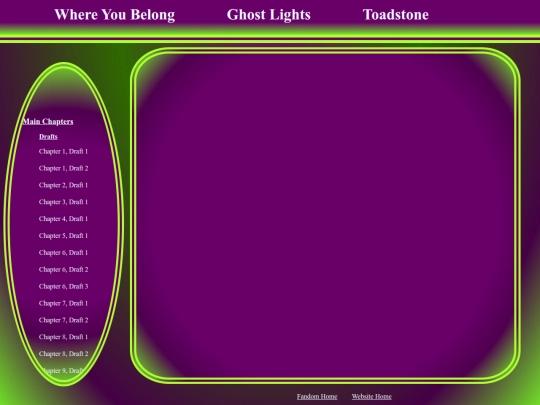Open Chapter 1, Draft 1
The height and width of the screenshot is (405, 540).
pyautogui.click(x=63, y=152)
